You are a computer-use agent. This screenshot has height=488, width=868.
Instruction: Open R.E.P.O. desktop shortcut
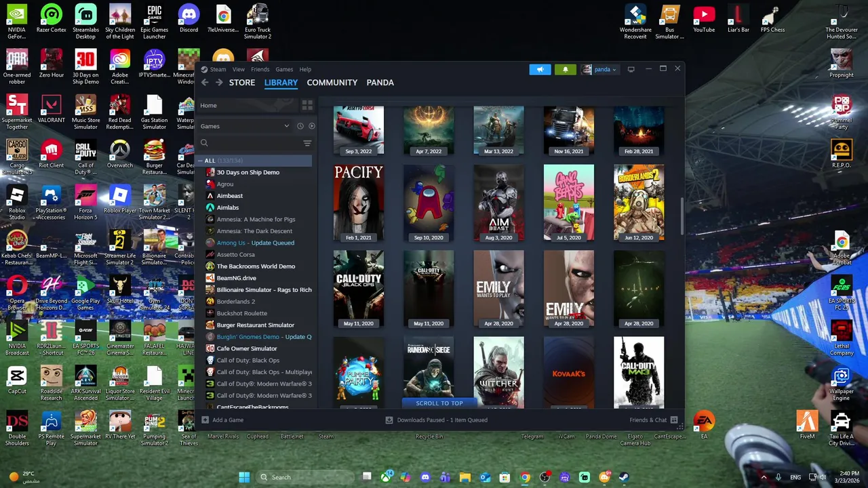841,154
